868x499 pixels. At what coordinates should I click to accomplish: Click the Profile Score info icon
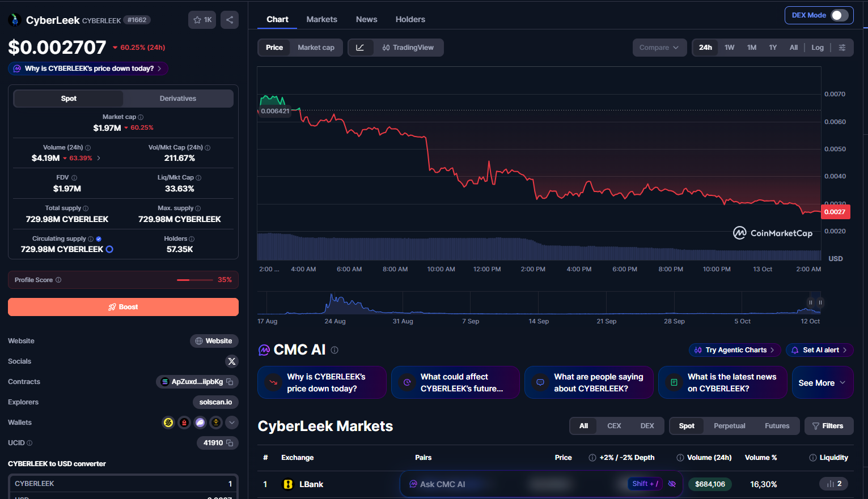[58, 280]
